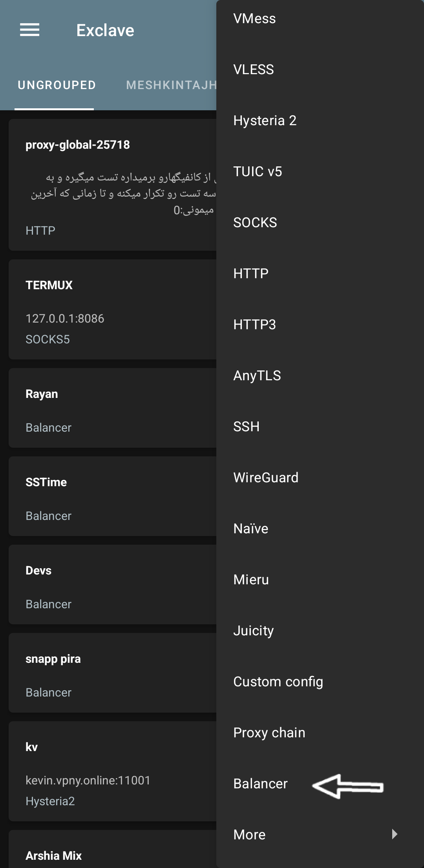Pick Hysteria 2 in the list
Viewport: 424px width, 868px height.
click(x=265, y=121)
